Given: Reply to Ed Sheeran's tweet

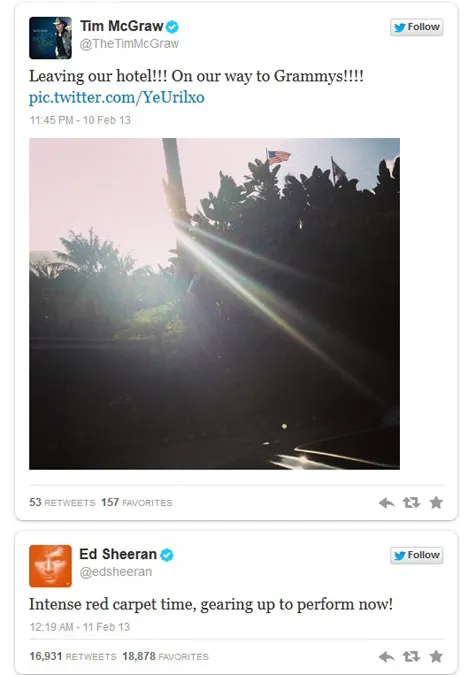Looking at the screenshot, I should coord(386,656).
